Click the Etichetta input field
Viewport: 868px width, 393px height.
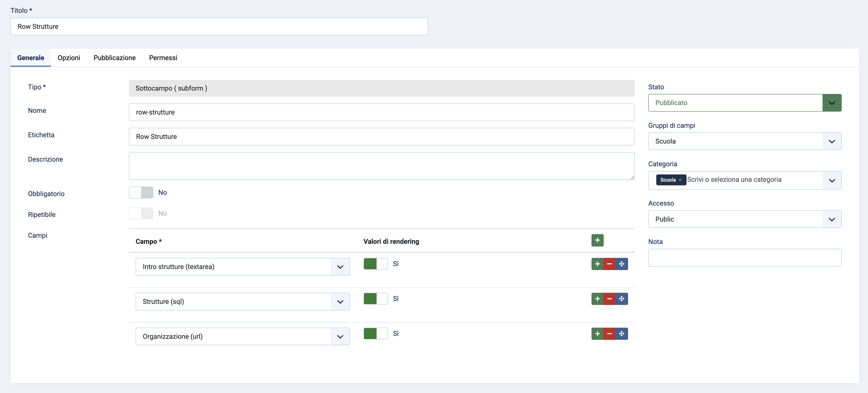point(381,136)
